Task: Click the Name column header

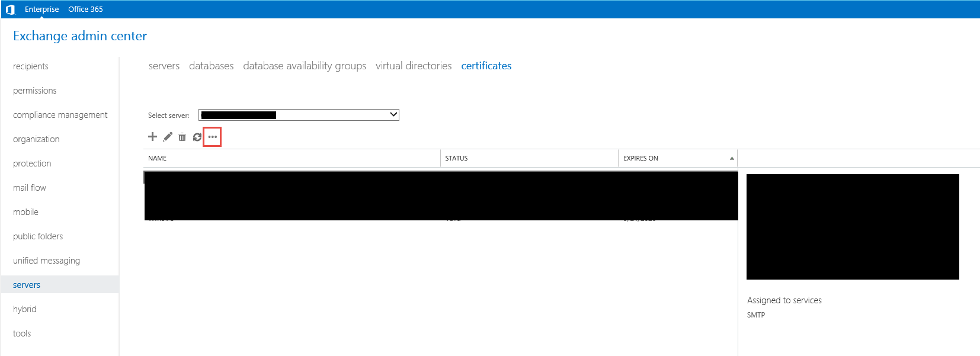Action: 292,158
